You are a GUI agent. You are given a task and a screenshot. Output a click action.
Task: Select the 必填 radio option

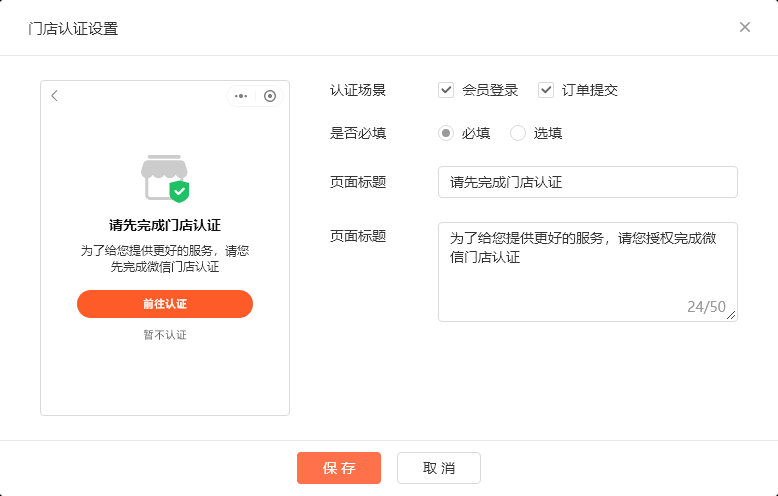446,133
